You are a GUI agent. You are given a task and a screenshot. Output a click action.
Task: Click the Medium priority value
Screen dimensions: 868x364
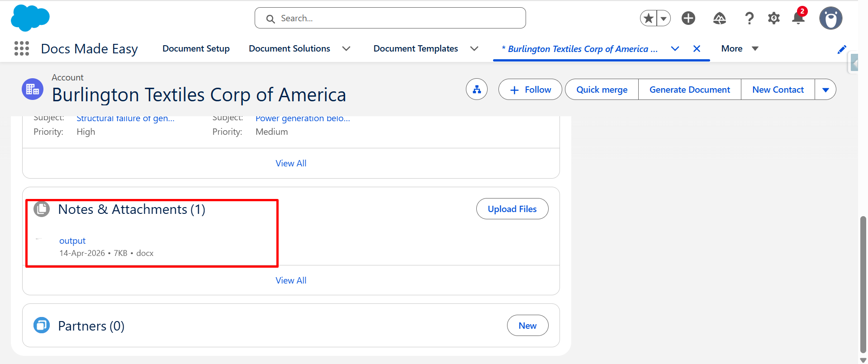pyautogui.click(x=272, y=132)
